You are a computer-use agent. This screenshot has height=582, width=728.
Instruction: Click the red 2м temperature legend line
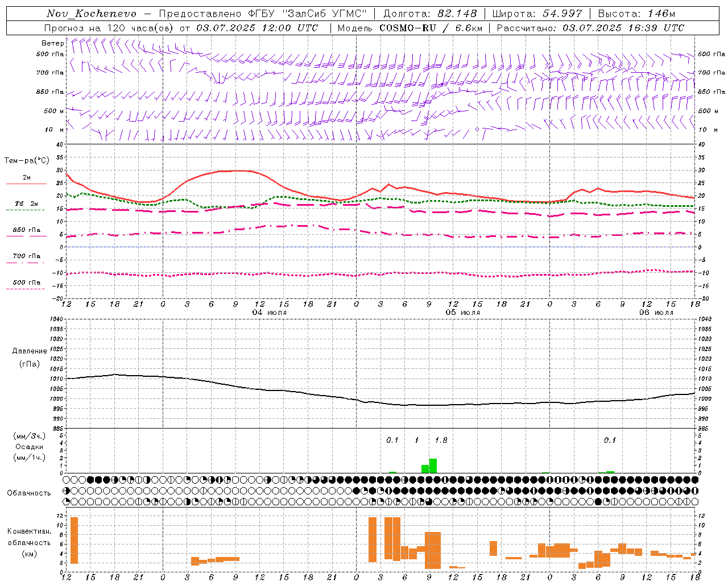pyautogui.click(x=26, y=184)
